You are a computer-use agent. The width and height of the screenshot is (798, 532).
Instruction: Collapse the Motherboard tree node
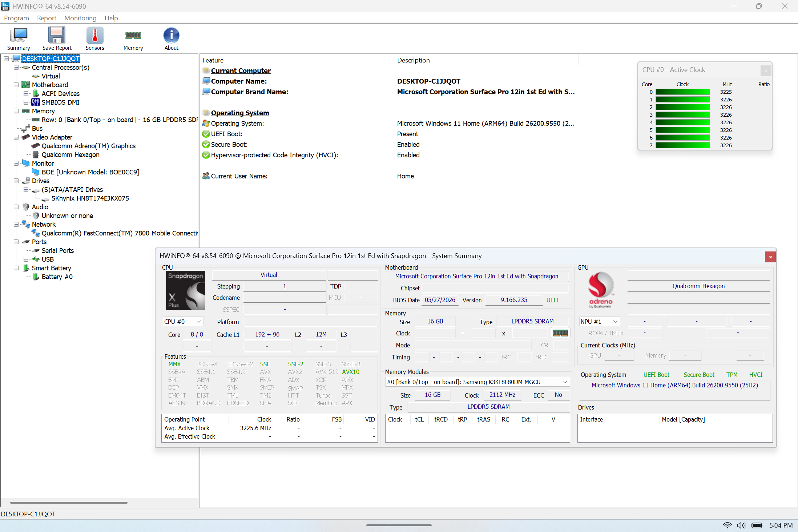(16, 85)
